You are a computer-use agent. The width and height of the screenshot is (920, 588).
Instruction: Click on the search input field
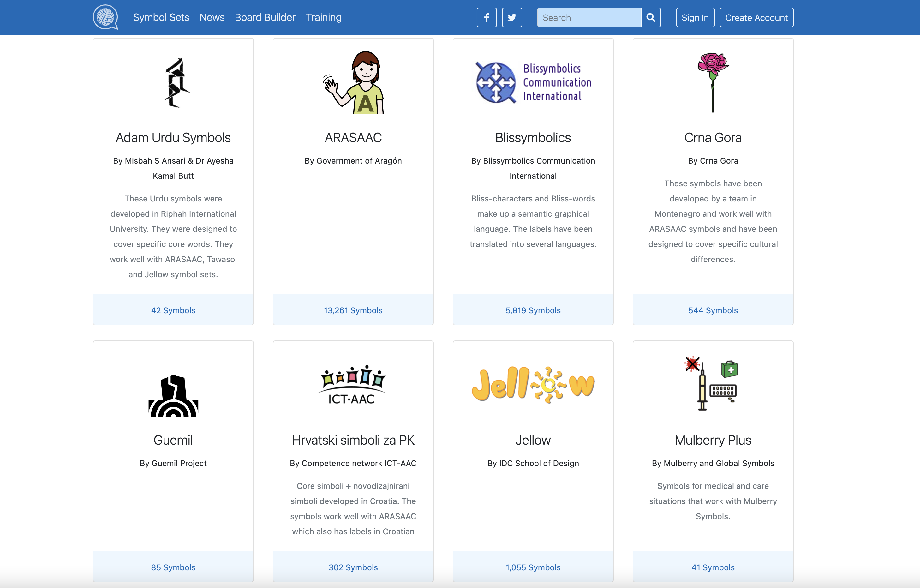click(590, 17)
